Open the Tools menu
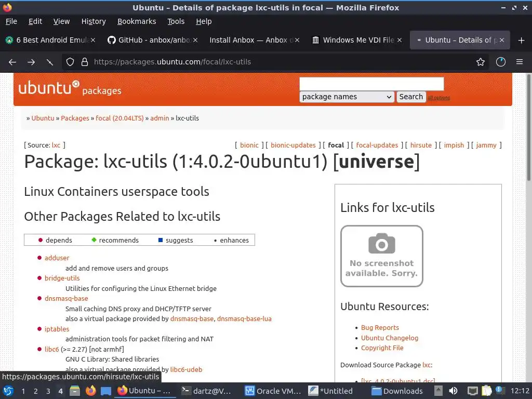 (x=176, y=21)
